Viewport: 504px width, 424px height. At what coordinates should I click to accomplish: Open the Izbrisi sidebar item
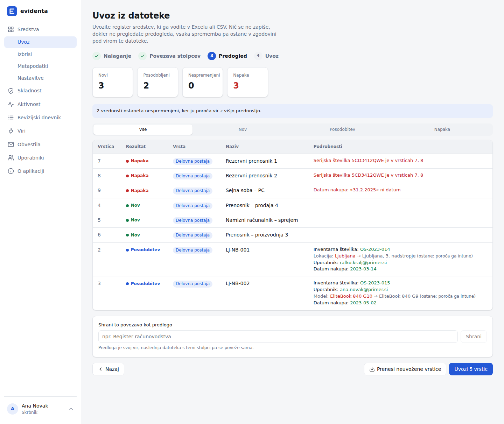(x=40, y=54)
